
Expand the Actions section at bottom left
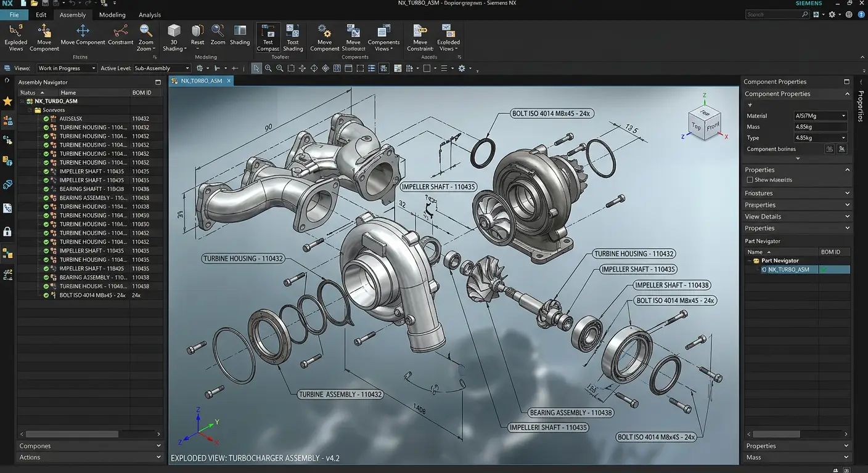tap(90, 458)
